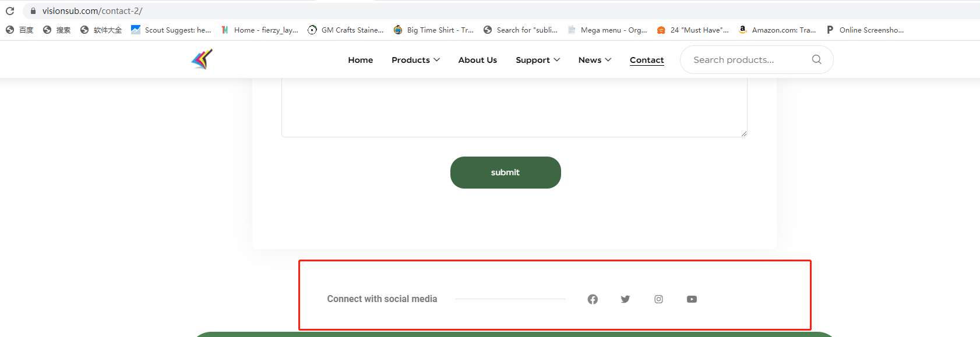The image size is (980, 337).
Task: Click the search magnifier icon
Action: 817,59
